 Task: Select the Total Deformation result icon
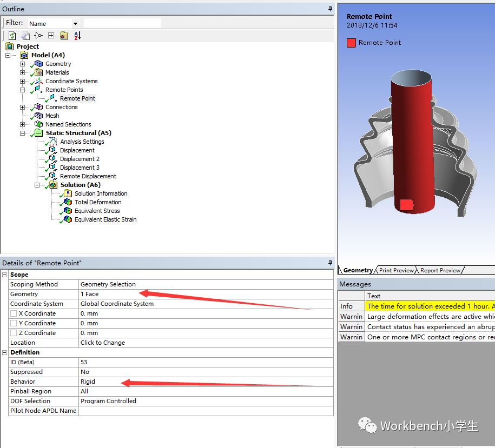point(68,202)
